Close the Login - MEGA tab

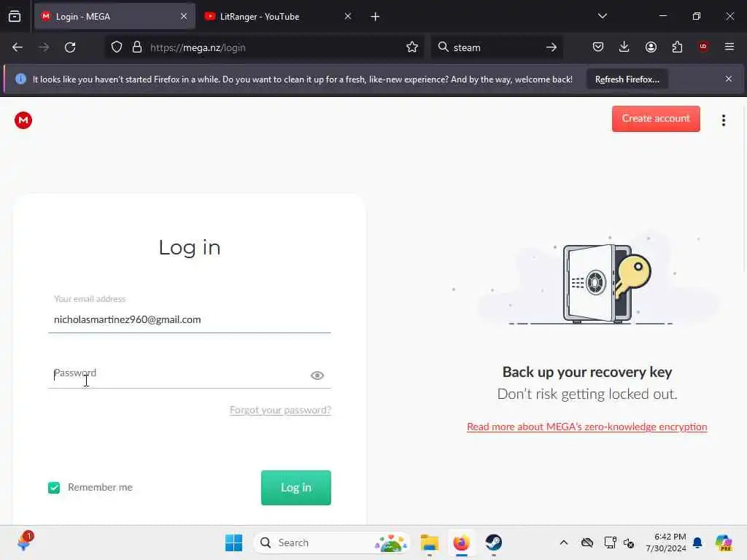click(184, 16)
